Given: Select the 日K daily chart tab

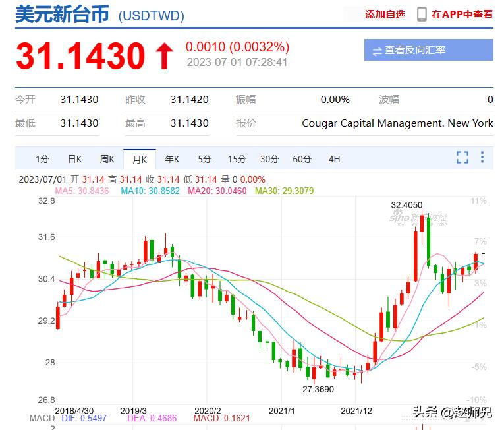Looking at the screenshot, I should click(x=74, y=159).
